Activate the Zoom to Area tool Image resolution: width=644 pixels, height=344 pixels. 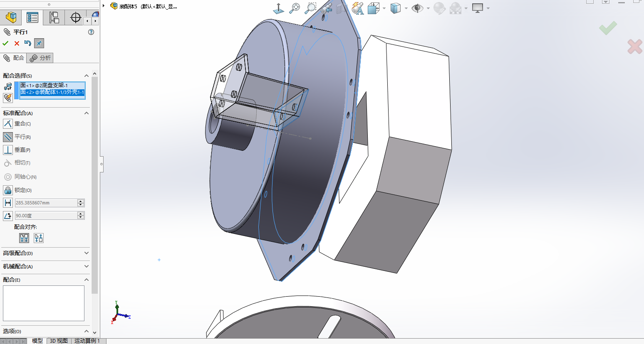click(310, 8)
